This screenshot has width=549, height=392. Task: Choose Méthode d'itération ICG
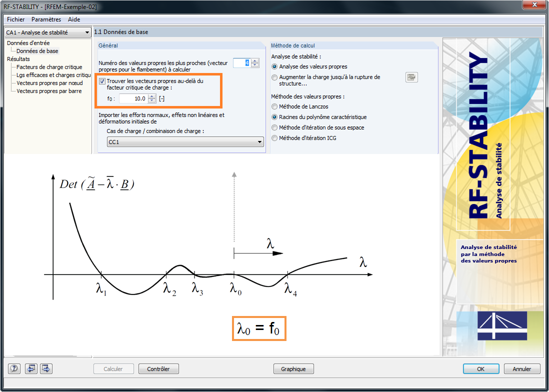point(274,138)
